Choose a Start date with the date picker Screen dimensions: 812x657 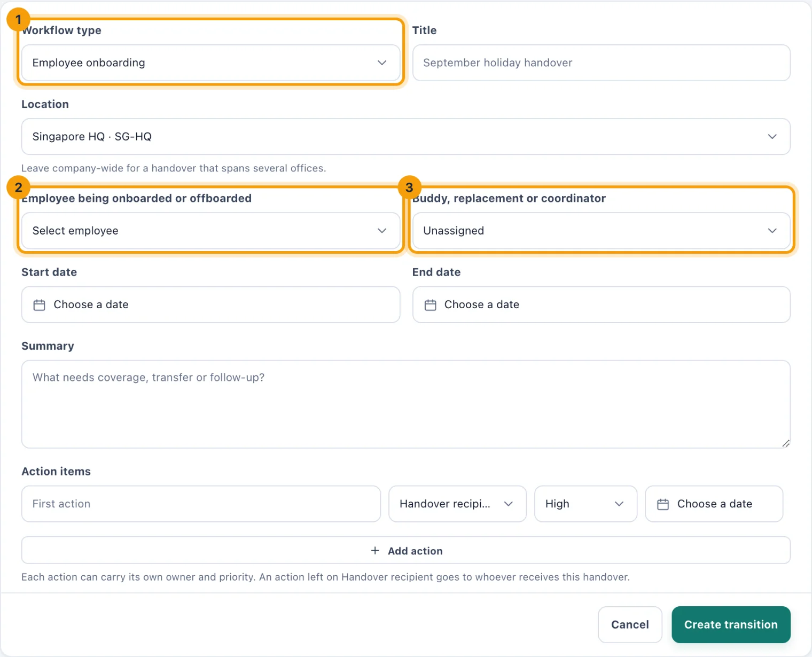pyautogui.click(x=210, y=304)
